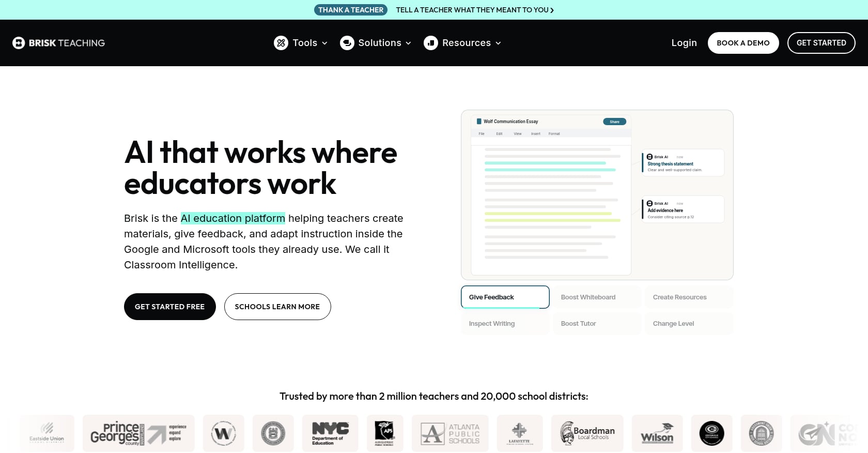Click the Wolf Communication Essay document icon
The height and width of the screenshot is (453, 868).
479,122
